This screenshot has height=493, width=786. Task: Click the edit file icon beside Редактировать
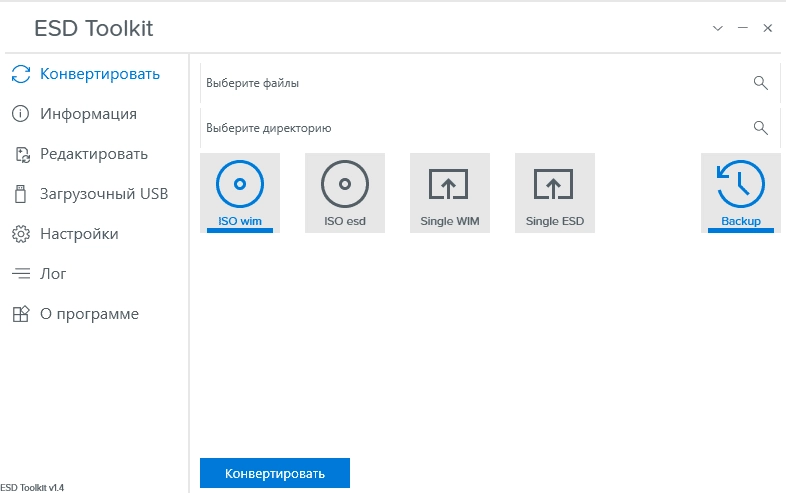pos(22,154)
